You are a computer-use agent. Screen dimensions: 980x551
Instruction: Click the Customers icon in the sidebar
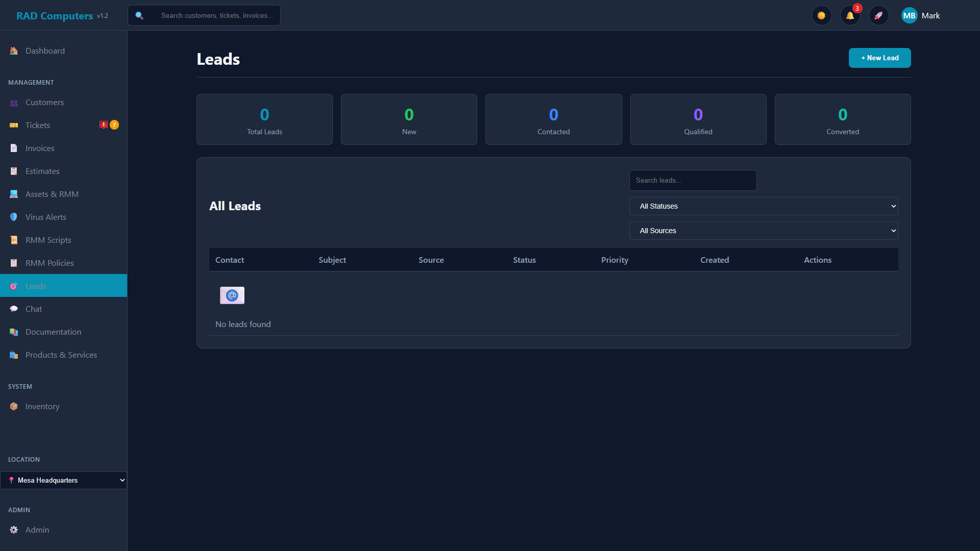pos(13,102)
